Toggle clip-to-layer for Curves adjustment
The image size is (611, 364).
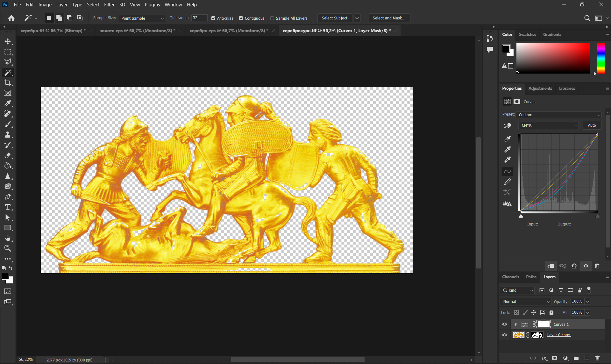(551, 266)
